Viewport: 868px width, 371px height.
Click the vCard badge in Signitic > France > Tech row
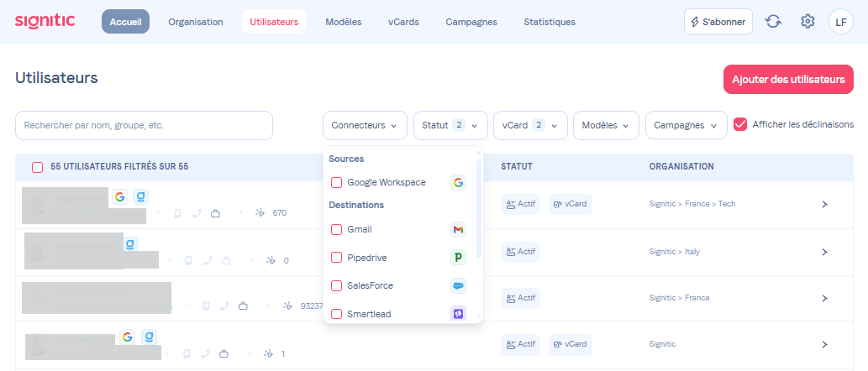coord(571,204)
